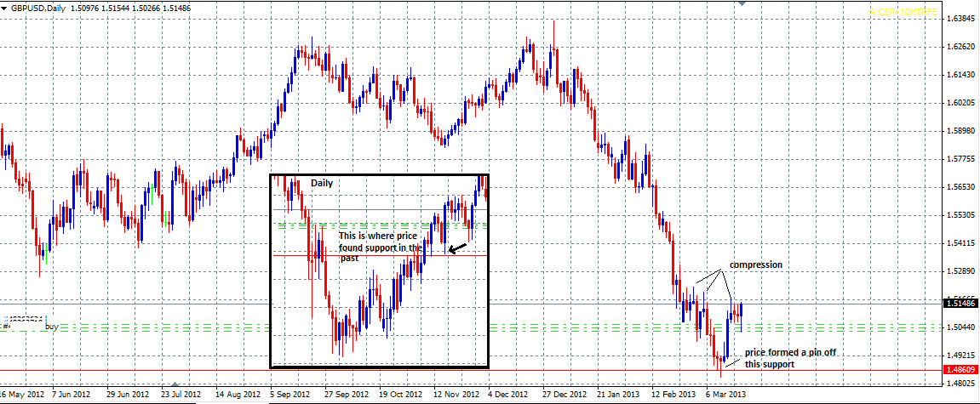Select the 'buy' order label on the left
980x404 pixels.
[x=51, y=325]
